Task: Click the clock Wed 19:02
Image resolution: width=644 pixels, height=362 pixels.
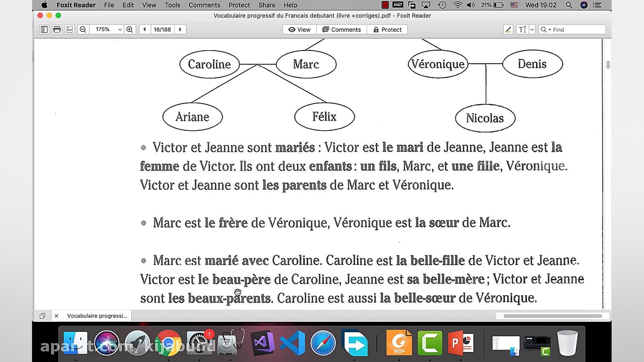Action: click(541, 5)
